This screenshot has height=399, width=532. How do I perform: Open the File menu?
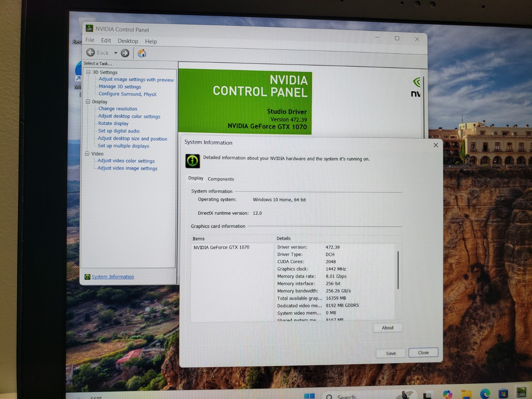[90, 40]
